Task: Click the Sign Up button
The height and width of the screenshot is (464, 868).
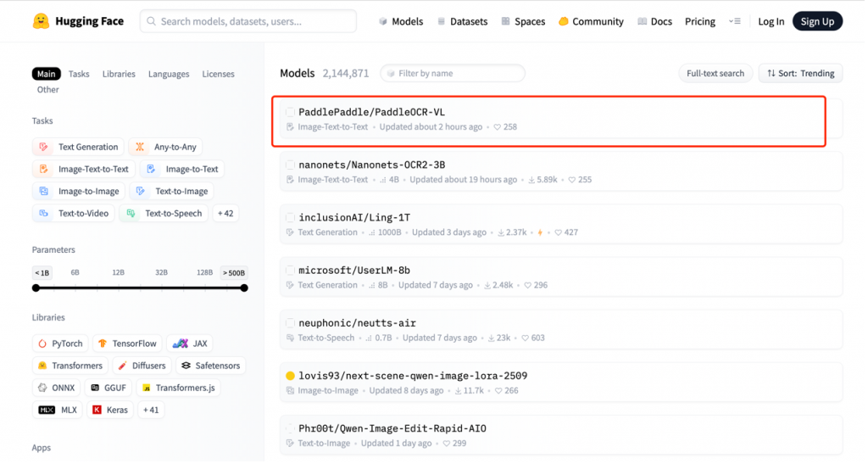Action: (817, 21)
